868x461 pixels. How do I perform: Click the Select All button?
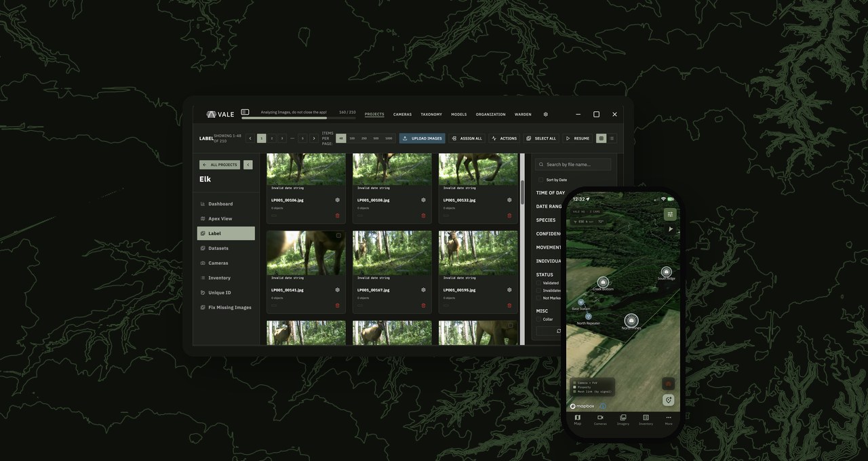point(541,138)
